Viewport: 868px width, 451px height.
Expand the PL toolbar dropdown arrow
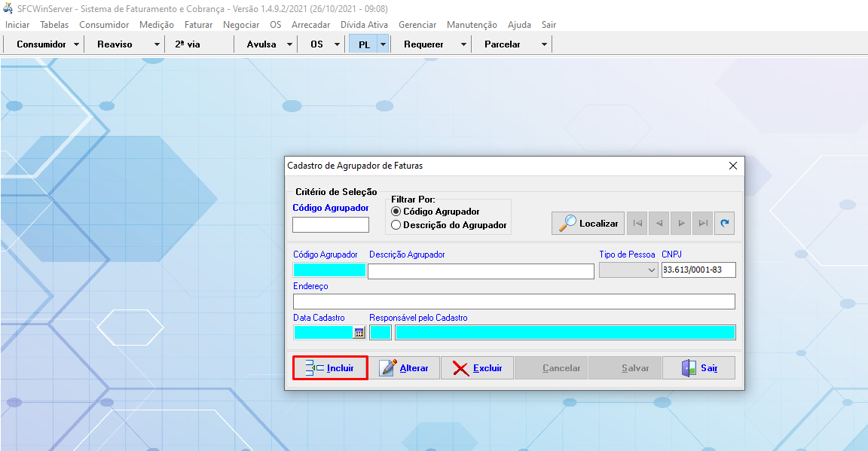coord(383,44)
